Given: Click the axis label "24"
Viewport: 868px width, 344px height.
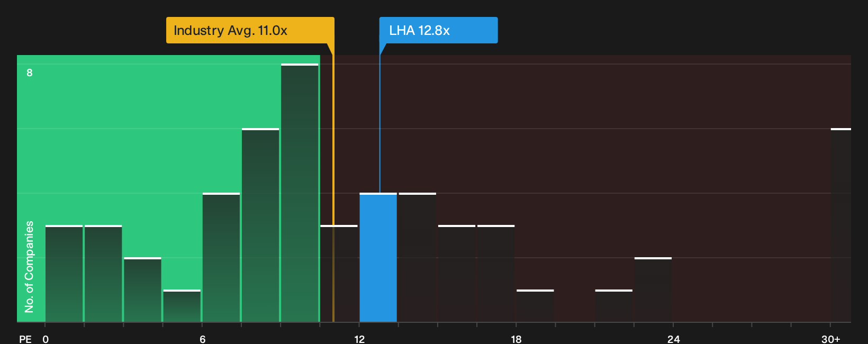Looking at the screenshot, I should pos(673,339).
